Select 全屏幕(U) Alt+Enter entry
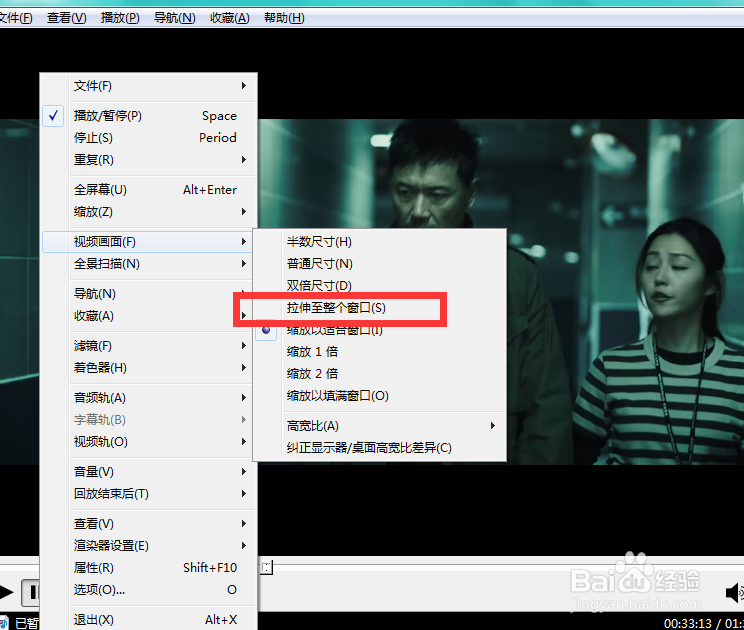Viewport: 744px width, 630px height. tap(149, 190)
